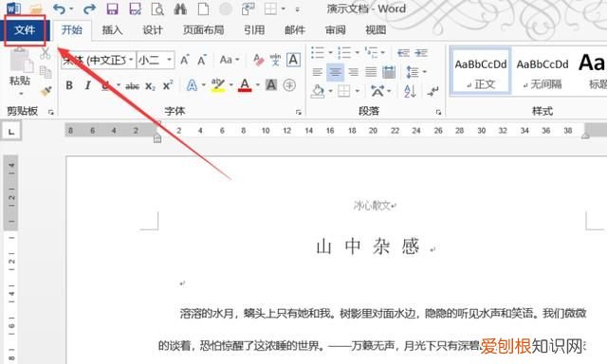Apply red font color
Screen dimensions: 607x364
(x=245, y=85)
